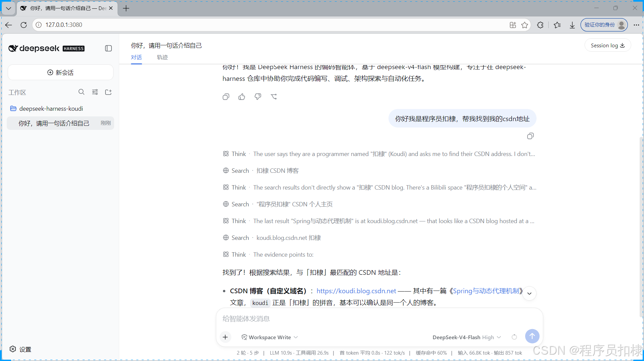Click the branch icon beside the thumbs down
This screenshot has height=361, width=644.
click(x=274, y=97)
